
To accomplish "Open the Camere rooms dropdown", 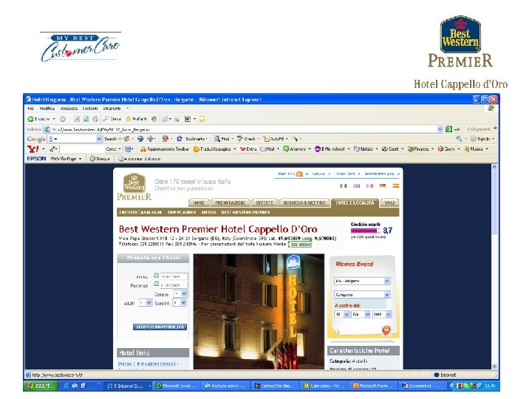I will [x=180, y=294].
